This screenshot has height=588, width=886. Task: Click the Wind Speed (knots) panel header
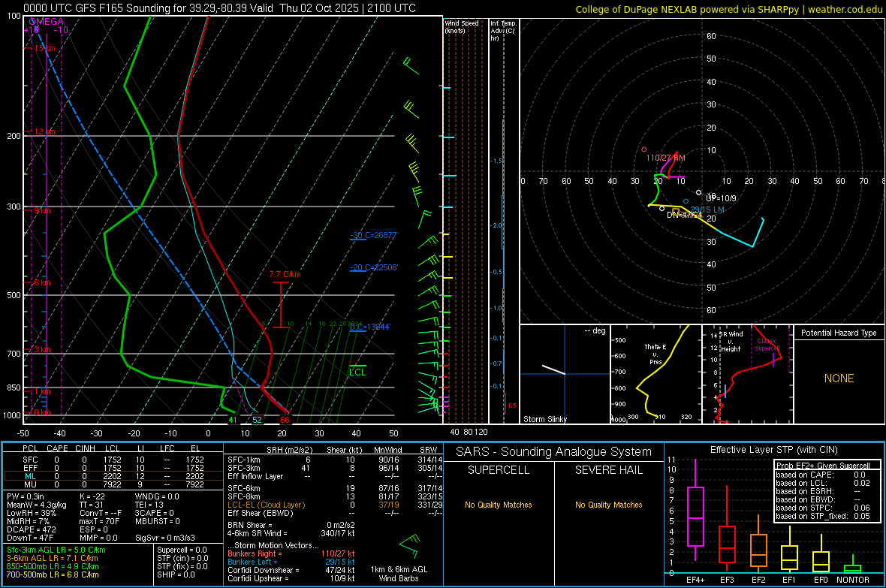(462, 26)
